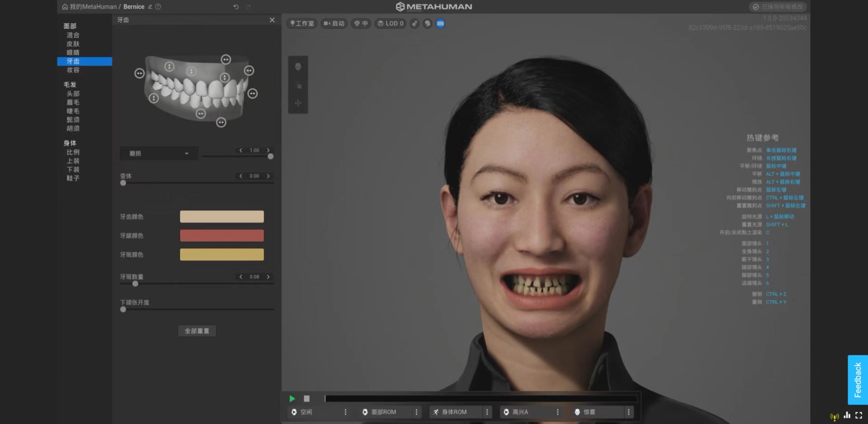
Task: Edit the Bernice name with the pencil icon
Action: pos(150,7)
